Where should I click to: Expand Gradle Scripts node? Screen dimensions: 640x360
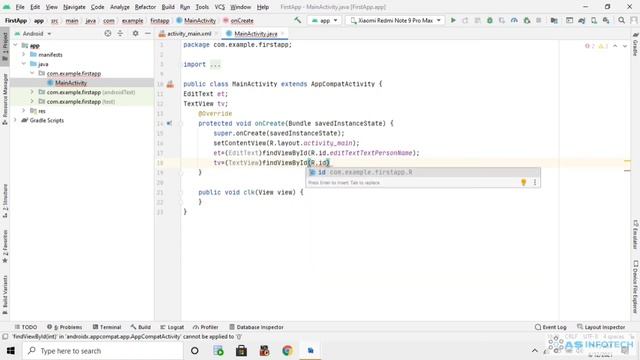(16, 120)
